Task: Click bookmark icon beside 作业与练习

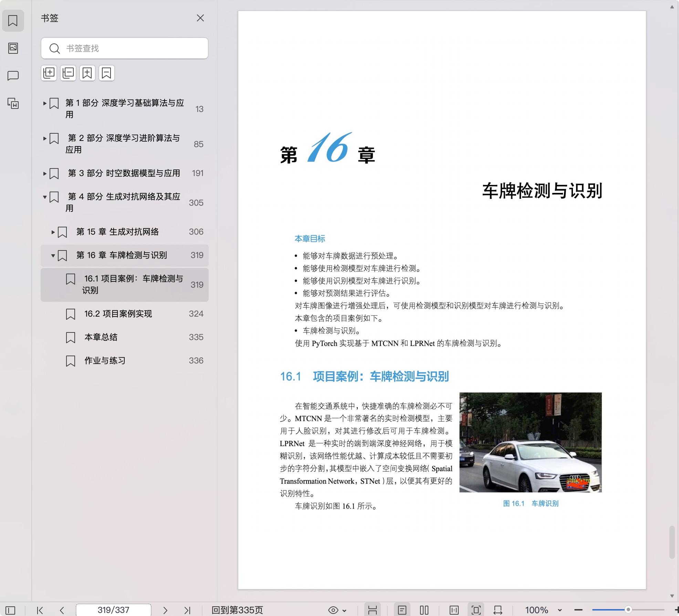Action: coord(71,361)
